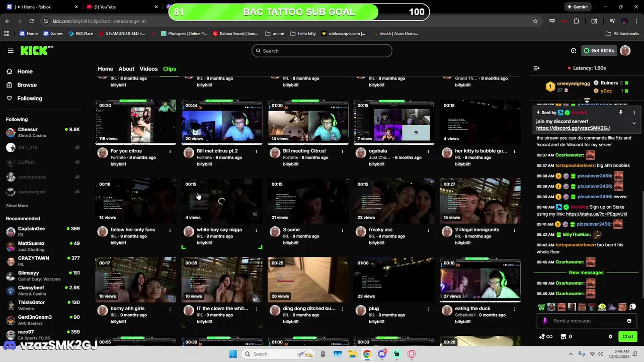
Task: Go back in browser history
Action: (7, 21)
